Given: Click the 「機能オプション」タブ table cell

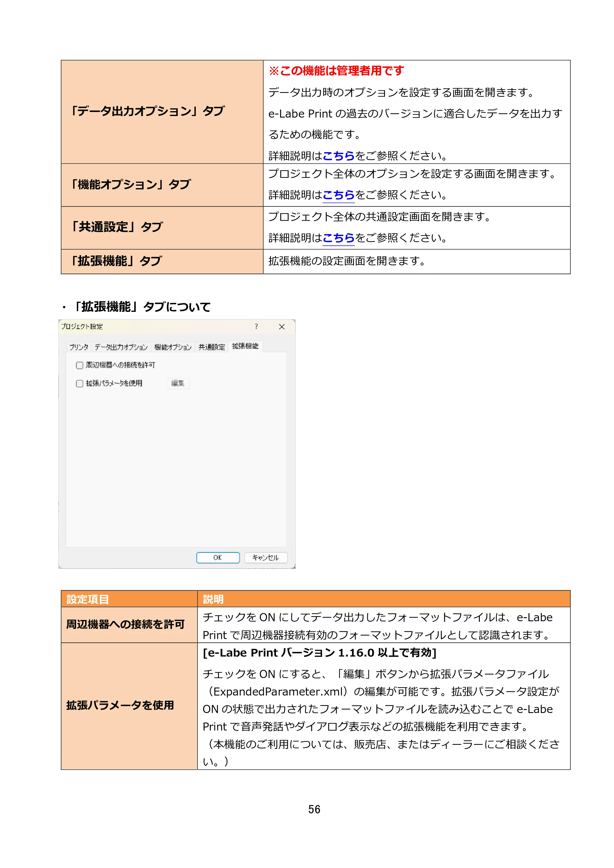Looking at the screenshot, I should pyautogui.click(x=162, y=185).
